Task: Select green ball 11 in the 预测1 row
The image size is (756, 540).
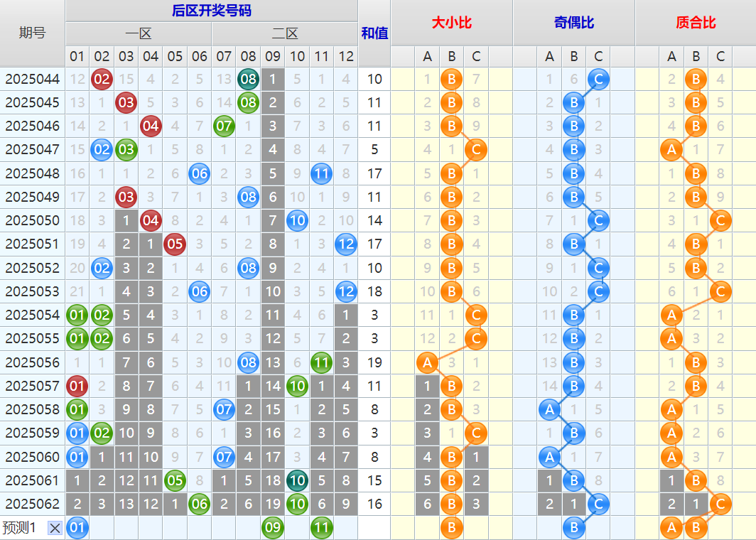Action: click(x=321, y=527)
